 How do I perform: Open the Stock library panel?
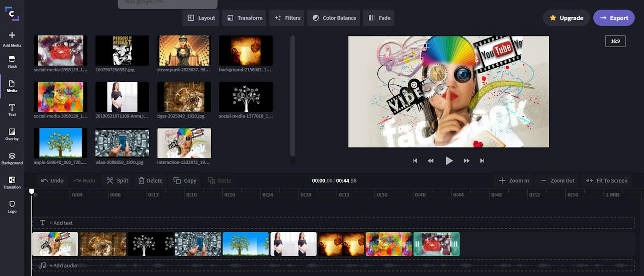click(x=12, y=62)
